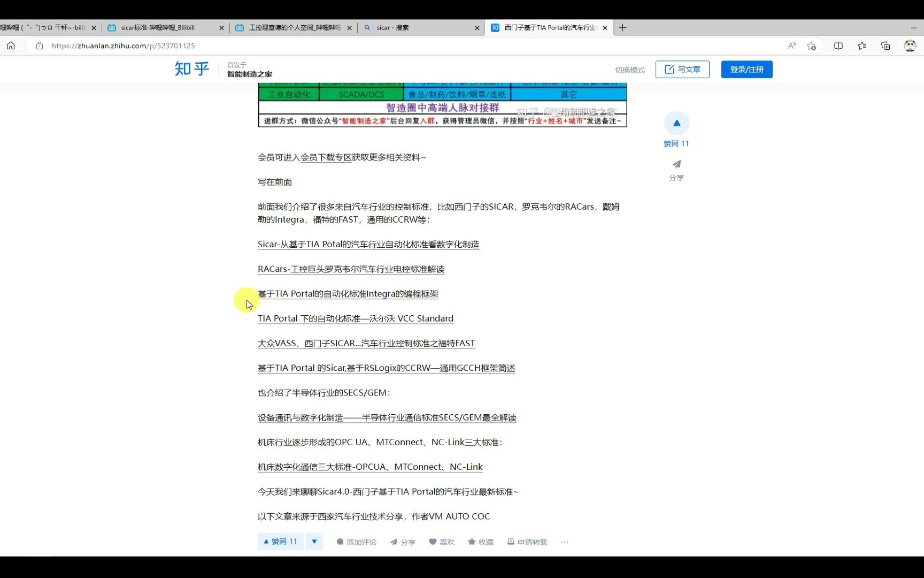The image size is (924, 578).
Task: Open split screen icon in toolbar
Action: click(838, 45)
